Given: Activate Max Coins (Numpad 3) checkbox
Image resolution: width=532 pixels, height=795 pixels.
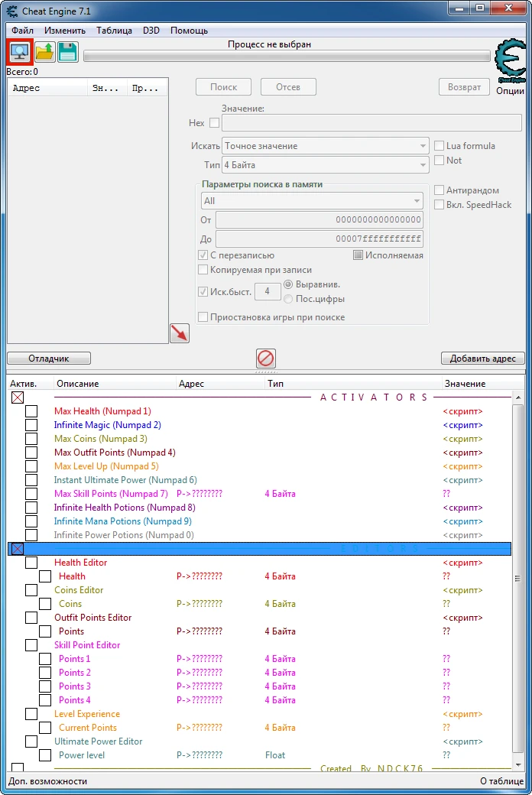Looking at the screenshot, I should (31, 439).
